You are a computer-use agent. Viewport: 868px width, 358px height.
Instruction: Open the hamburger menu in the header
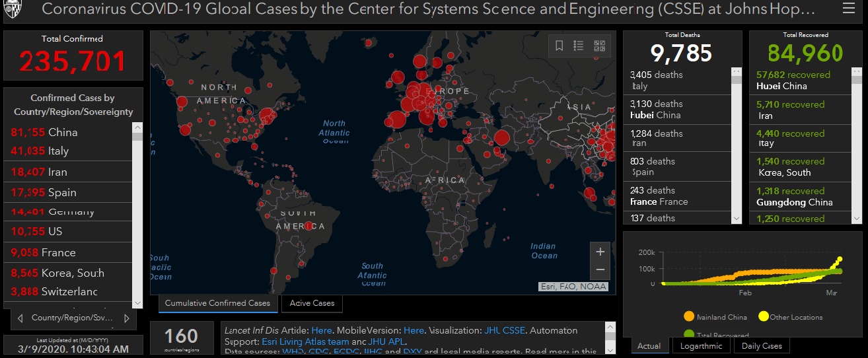pos(848,9)
